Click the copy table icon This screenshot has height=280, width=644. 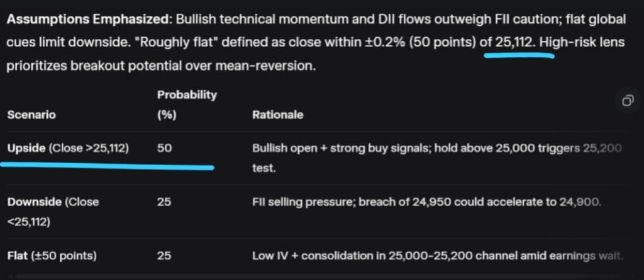(x=626, y=101)
